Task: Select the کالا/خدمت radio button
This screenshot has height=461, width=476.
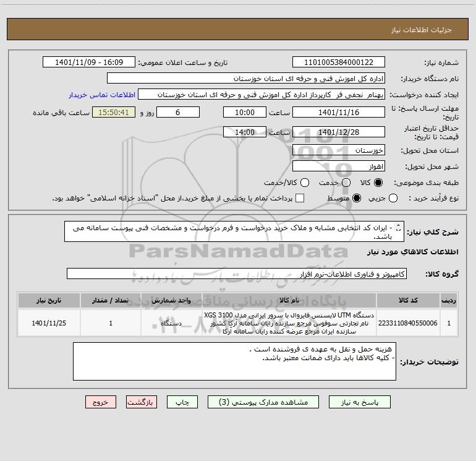Action: click(x=305, y=183)
